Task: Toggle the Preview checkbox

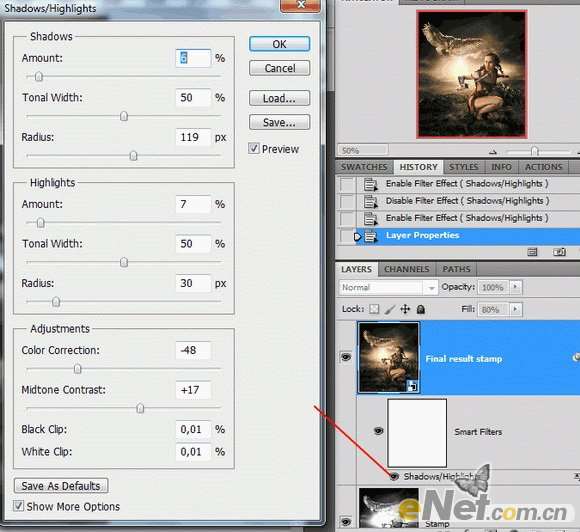Action: click(x=253, y=149)
